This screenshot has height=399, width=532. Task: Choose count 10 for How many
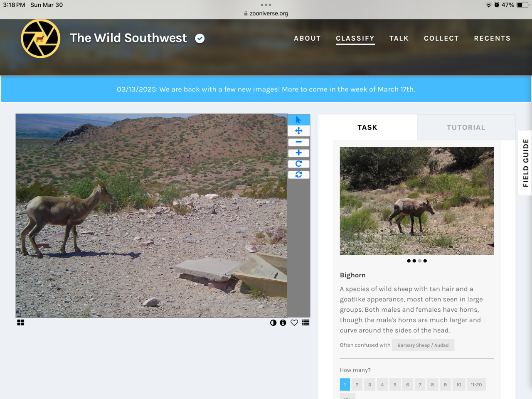coord(459,384)
